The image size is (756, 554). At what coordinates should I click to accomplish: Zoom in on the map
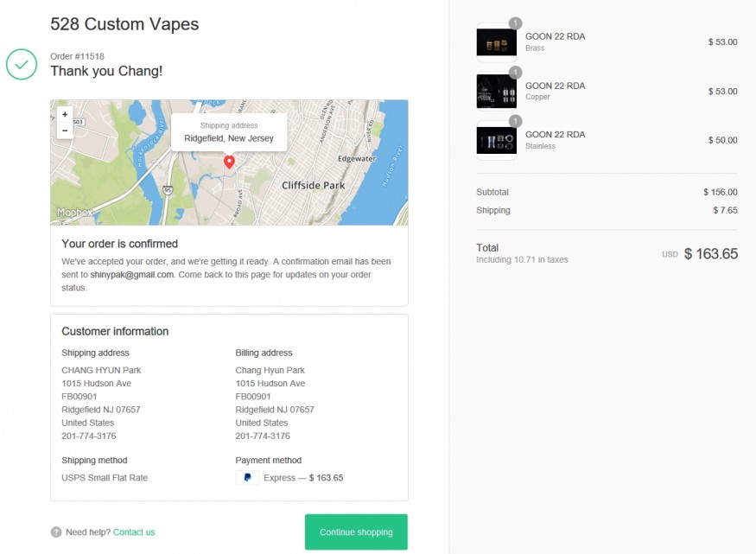65,114
